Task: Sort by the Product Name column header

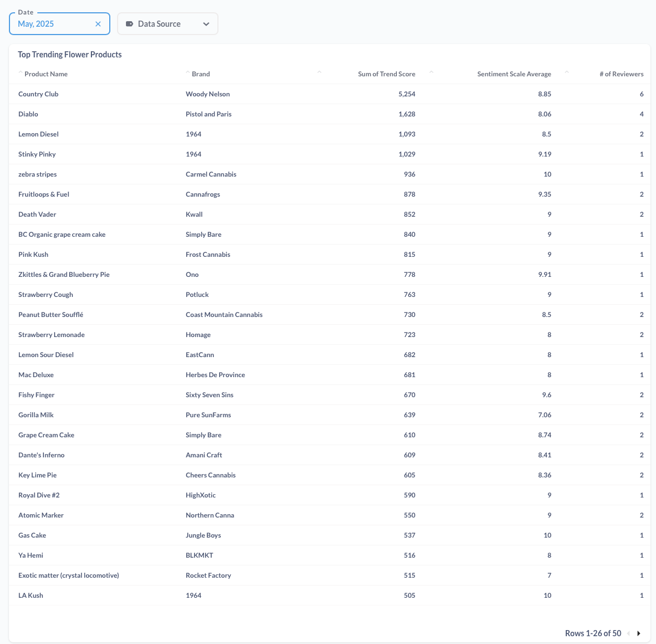Action: click(46, 74)
